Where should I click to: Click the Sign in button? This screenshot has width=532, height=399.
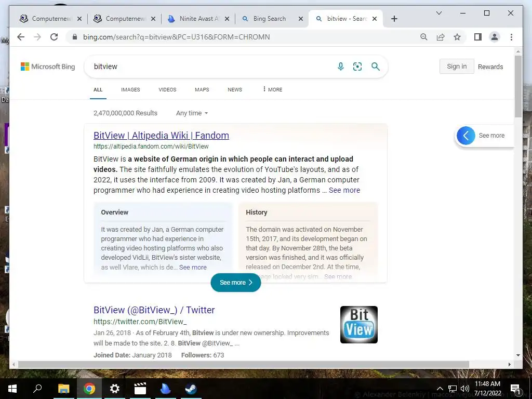pos(457,66)
